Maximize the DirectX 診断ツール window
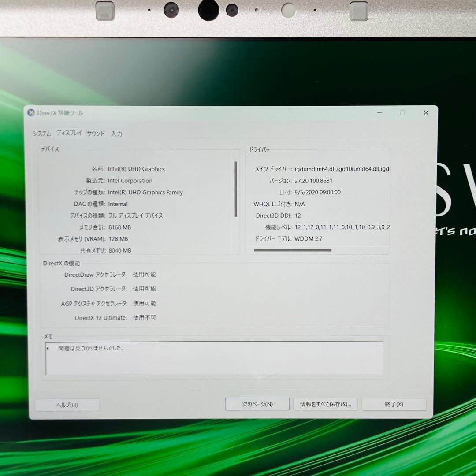Viewport: 476px width, 476px height. [x=402, y=113]
